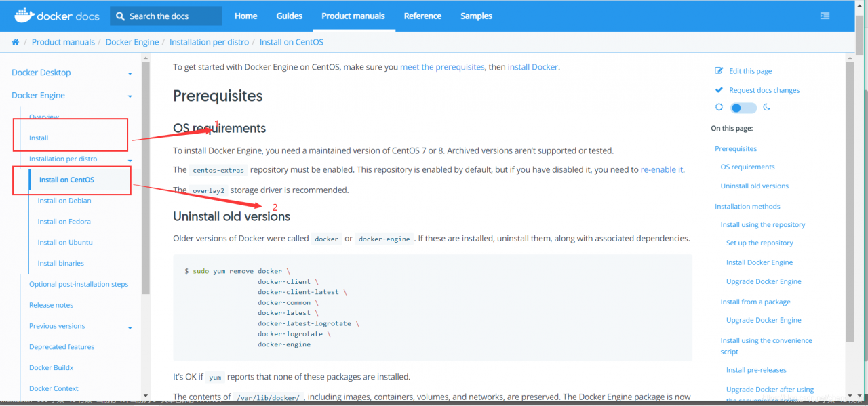Screen dimensions: 868x406
Task: Jump to Uninstall old versions in outline
Action: click(x=755, y=186)
